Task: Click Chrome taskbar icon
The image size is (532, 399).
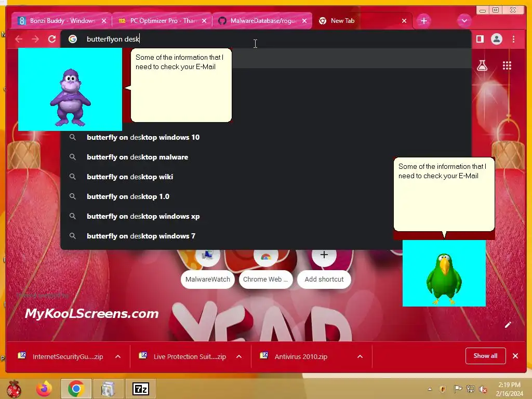Action: click(76, 389)
